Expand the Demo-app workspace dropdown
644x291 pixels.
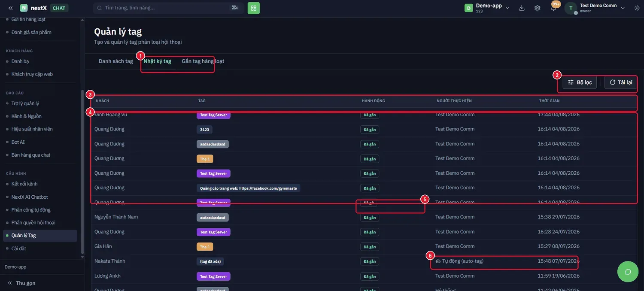pos(507,8)
